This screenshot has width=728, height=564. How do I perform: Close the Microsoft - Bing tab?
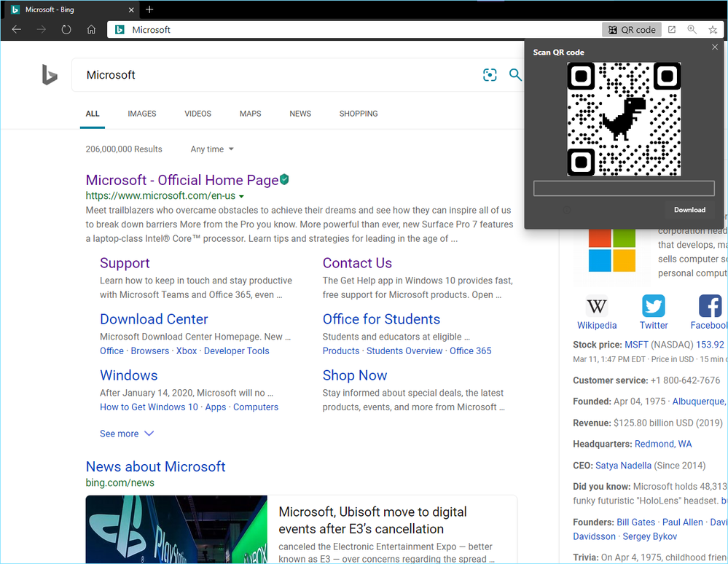pos(131,9)
